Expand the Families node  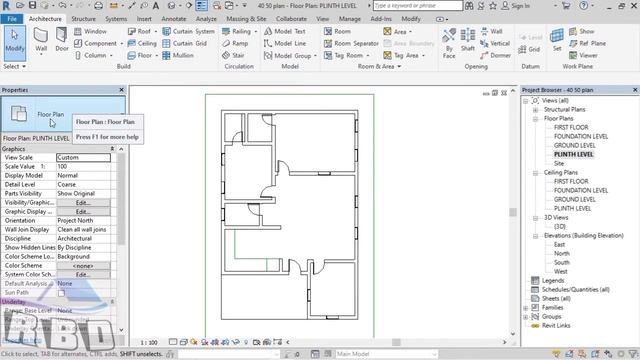click(x=526, y=308)
